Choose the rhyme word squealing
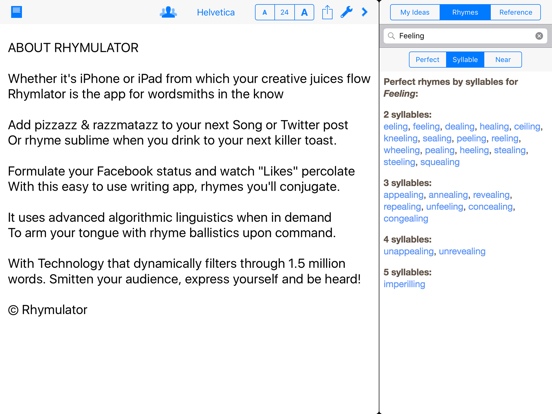The height and width of the screenshot is (414, 552). pyautogui.click(x=440, y=162)
